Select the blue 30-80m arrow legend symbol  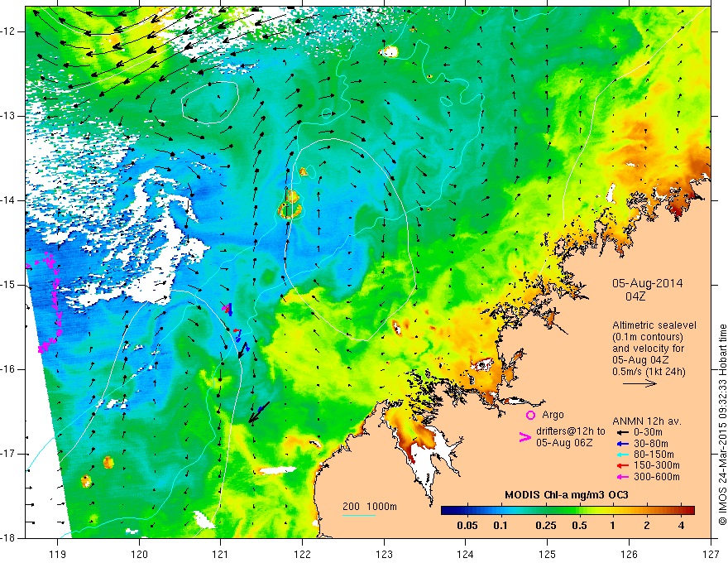(x=622, y=443)
